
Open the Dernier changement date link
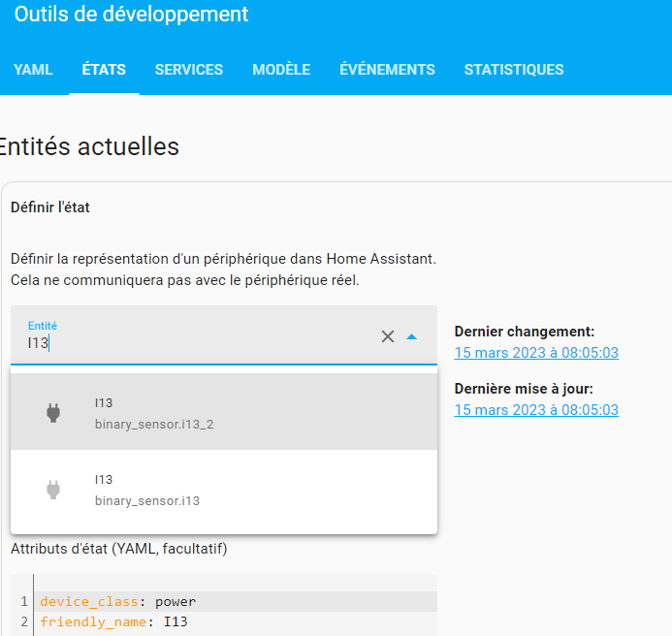pyautogui.click(x=536, y=353)
